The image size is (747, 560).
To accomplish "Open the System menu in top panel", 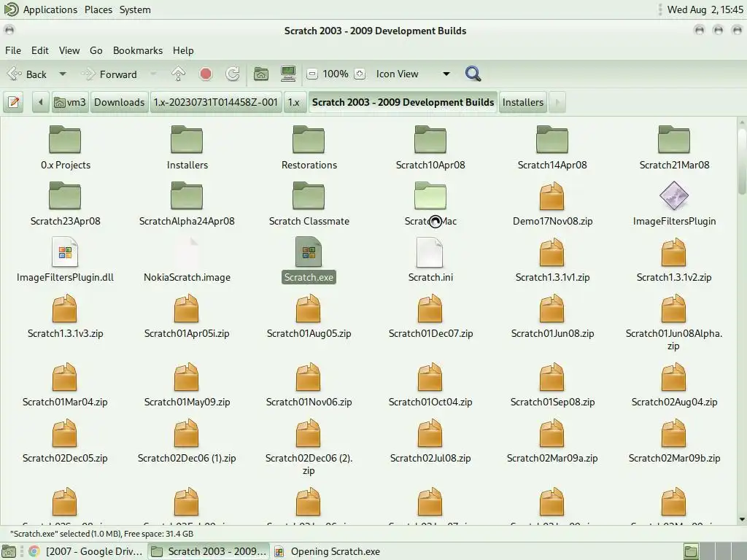I will point(135,9).
